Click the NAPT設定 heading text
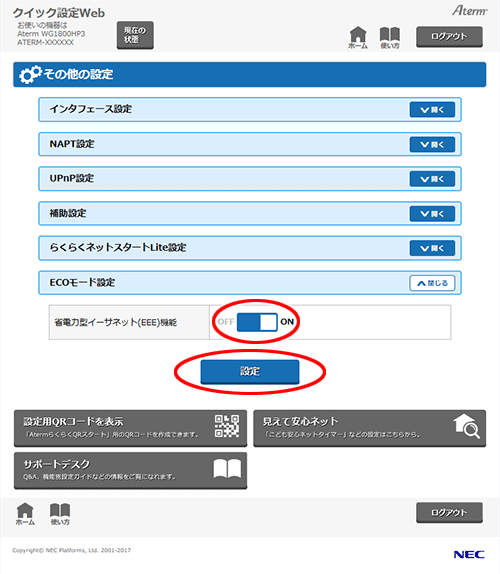 72,144
